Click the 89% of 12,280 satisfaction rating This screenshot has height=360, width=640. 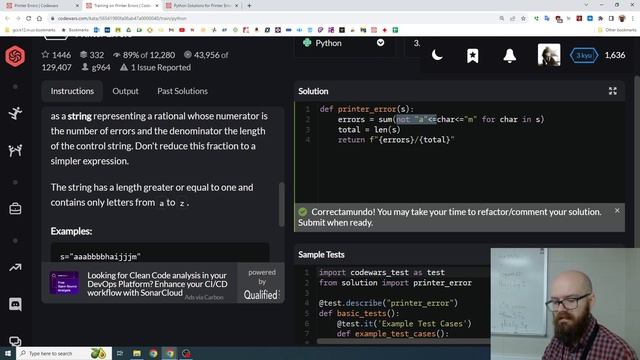[144, 55]
